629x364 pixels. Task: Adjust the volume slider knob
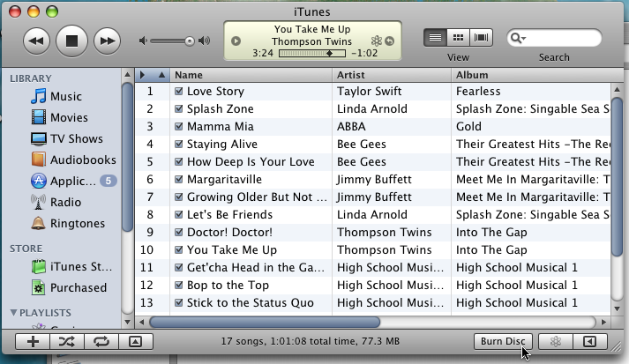point(190,41)
